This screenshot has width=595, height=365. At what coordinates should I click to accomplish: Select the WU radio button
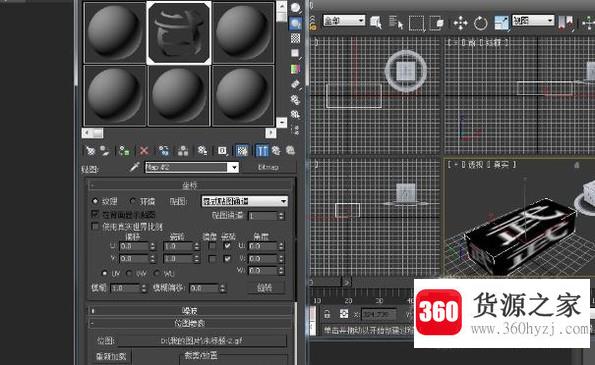tap(156, 273)
